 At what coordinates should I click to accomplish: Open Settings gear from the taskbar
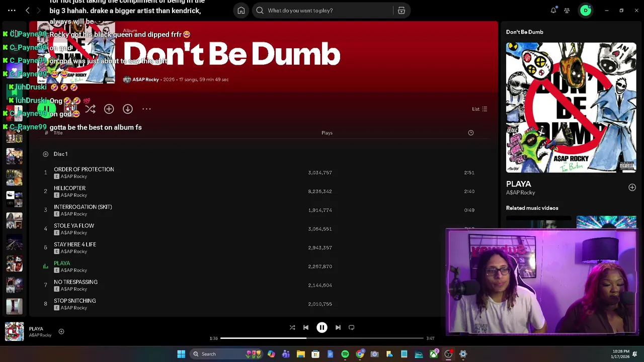coord(463,354)
